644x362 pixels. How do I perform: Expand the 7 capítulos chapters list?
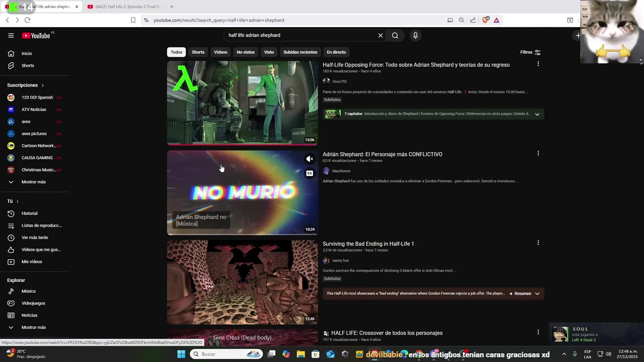(x=537, y=114)
